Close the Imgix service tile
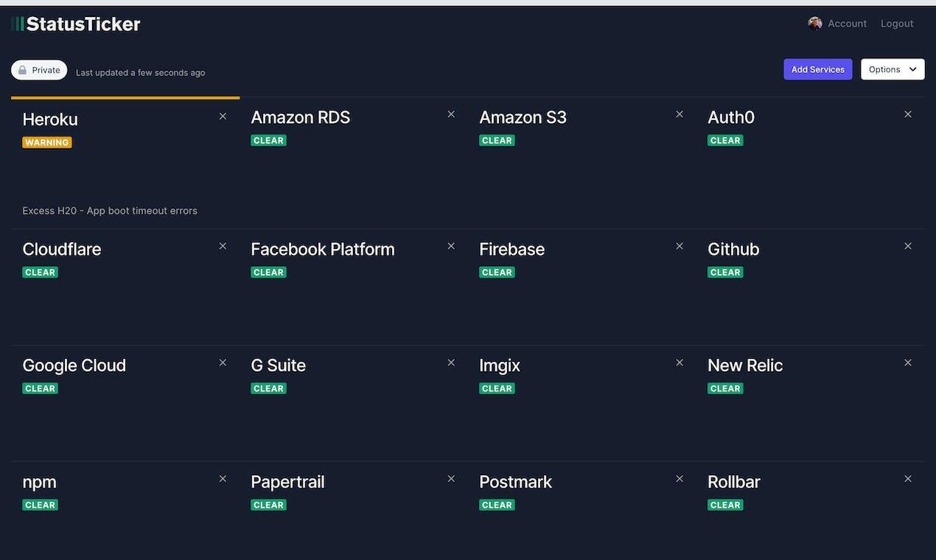Viewport: 936px width, 560px height. pos(680,363)
